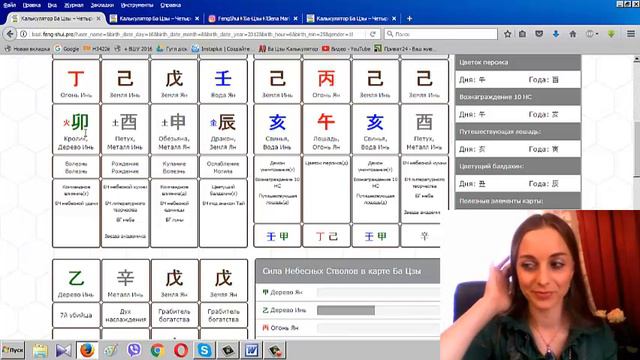
Task: Click the Дерево Ян strength bar
Action: tap(378, 292)
